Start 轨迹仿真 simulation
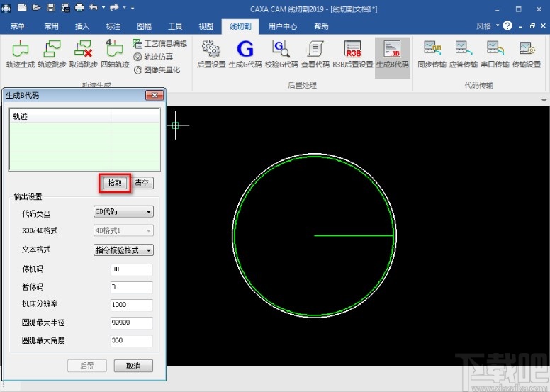 tap(153, 57)
